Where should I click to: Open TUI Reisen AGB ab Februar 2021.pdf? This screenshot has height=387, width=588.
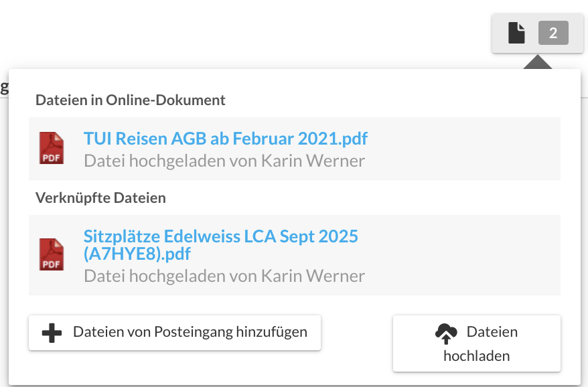point(226,139)
